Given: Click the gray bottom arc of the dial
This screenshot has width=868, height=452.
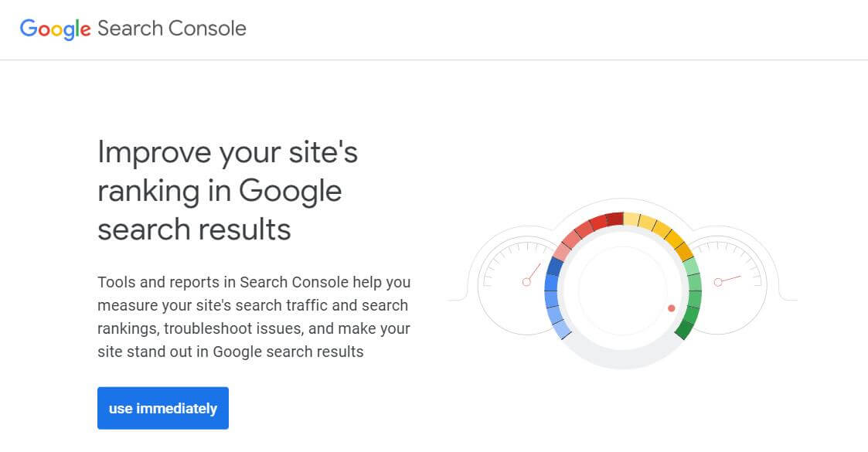Looking at the screenshot, I should pyautogui.click(x=622, y=360).
